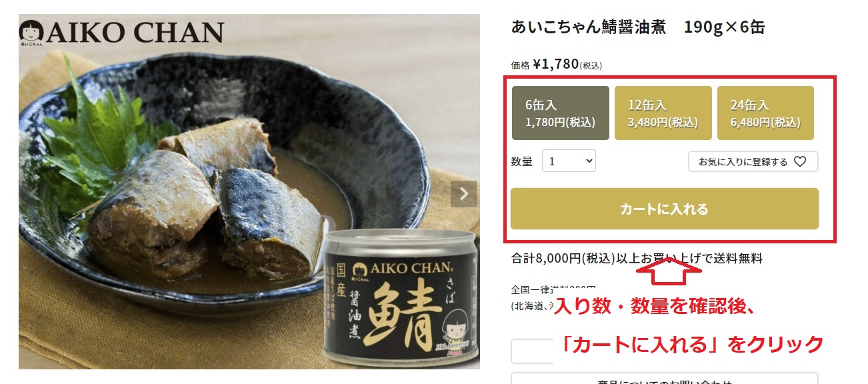
Task: Open the mackerel dish product photo
Action: click(249, 192)
